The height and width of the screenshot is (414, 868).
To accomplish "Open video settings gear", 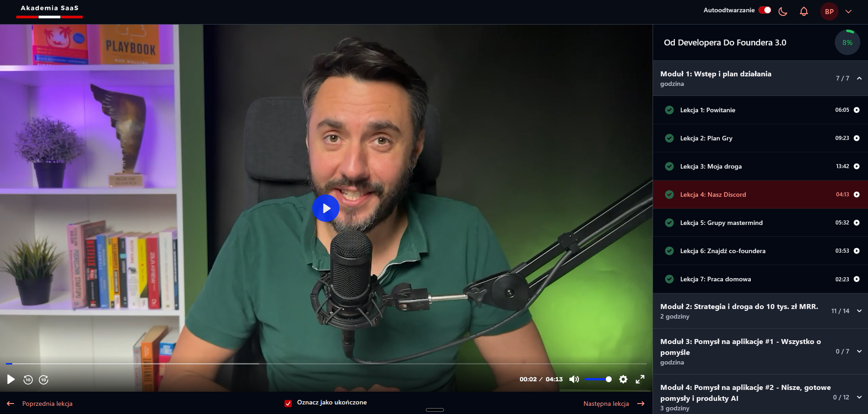I will point(623,379).
